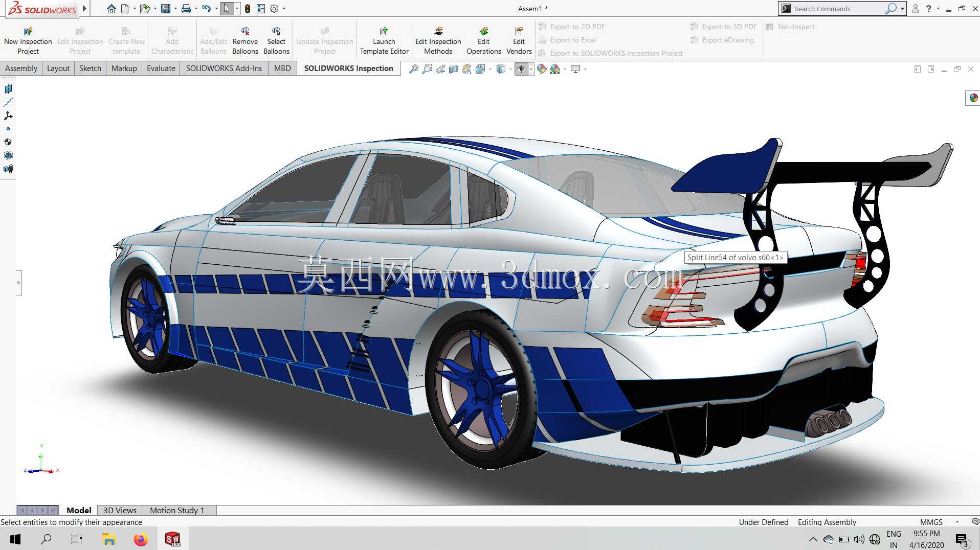This screenshot has height=550, width=980.
Task: Switch to the Evaluate tab
Action: click(161, 68)
